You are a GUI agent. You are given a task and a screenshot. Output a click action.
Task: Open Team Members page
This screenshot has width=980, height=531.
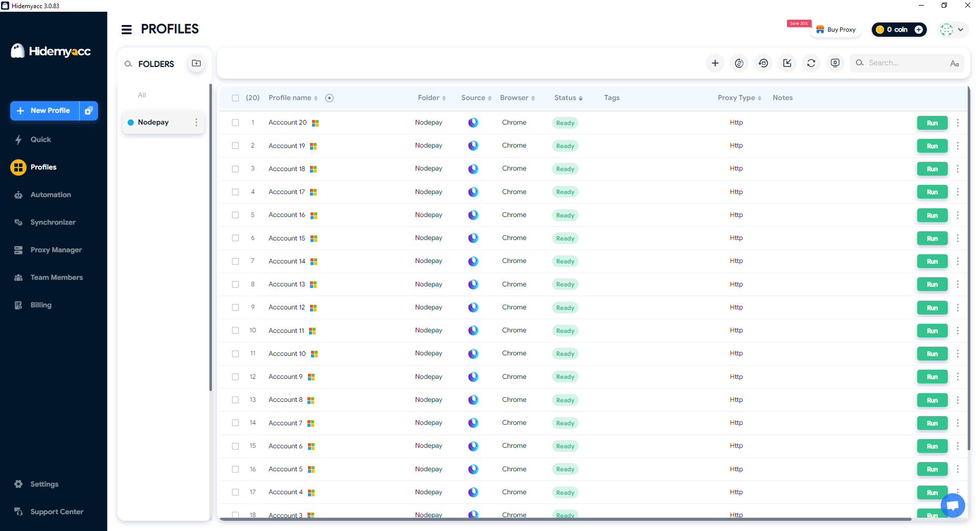pyautogui.click(x=56, y=277)
